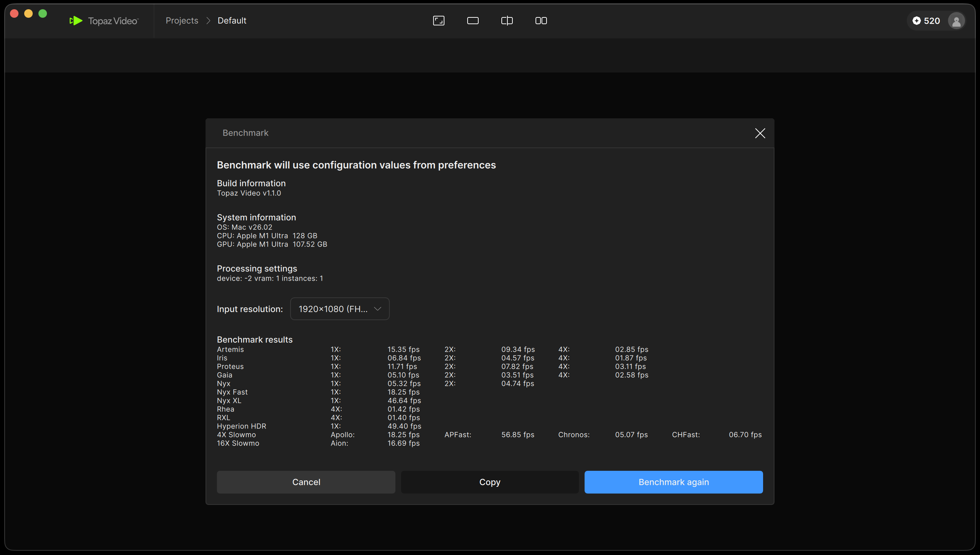Open the Input resolution dropdown

[x=340, y=309]
